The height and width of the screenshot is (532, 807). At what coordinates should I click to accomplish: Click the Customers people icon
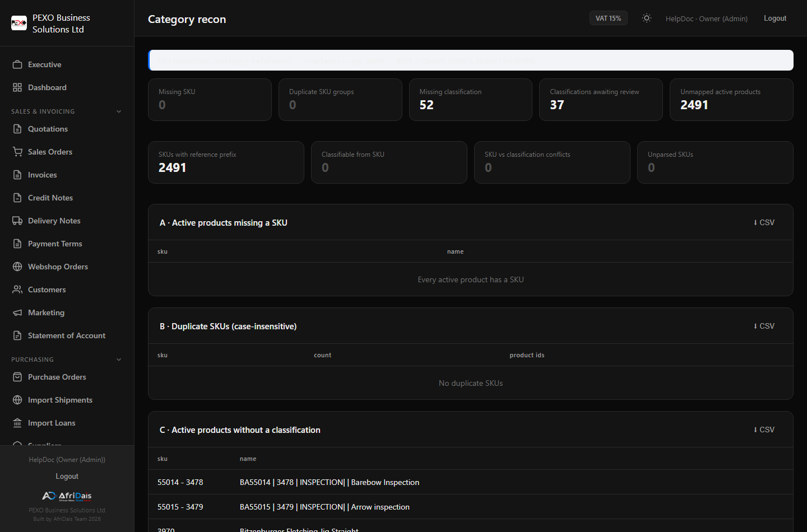click(17, 290)
